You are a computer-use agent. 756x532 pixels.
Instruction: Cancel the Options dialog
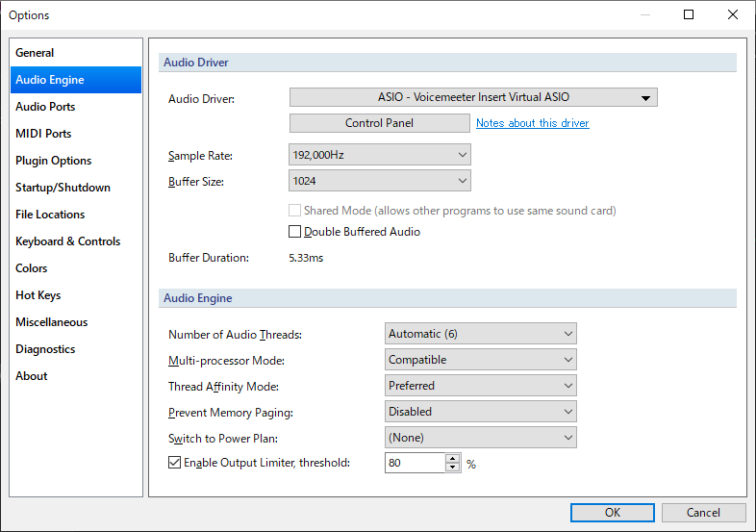point(703,513)
